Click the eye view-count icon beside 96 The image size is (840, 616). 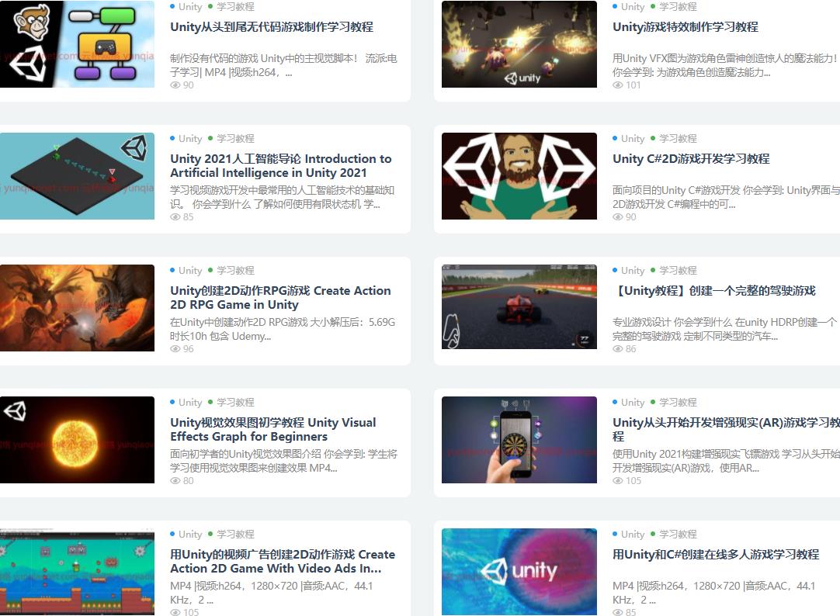[x=175, y=349]
